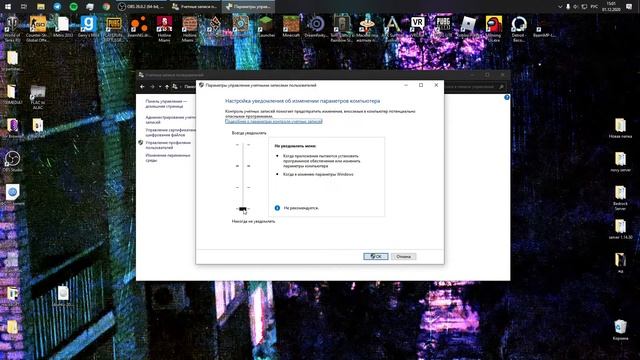640x360 pixels.
Task: Open Администрирование учетных записей link
Action: (x=171, y=120)
